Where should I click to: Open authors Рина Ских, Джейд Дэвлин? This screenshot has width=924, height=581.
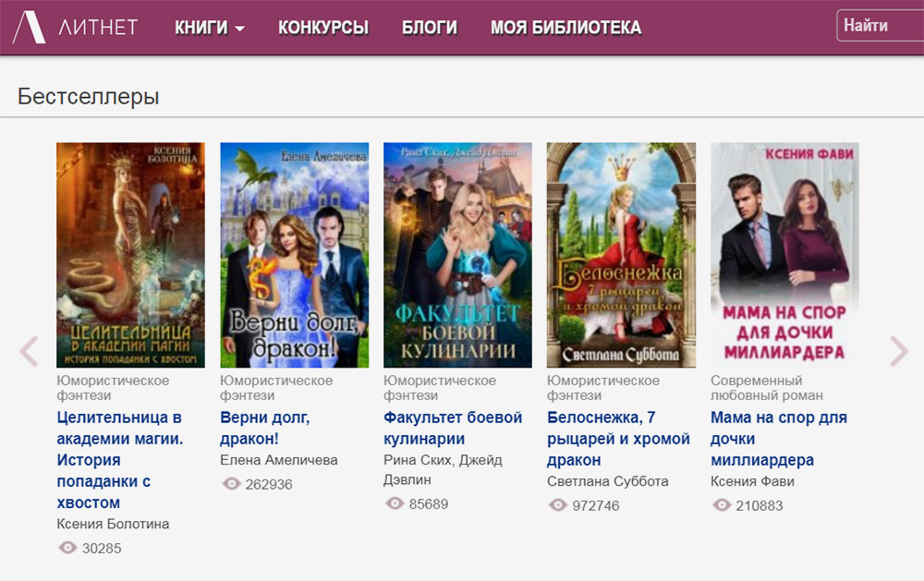(443, 469)
